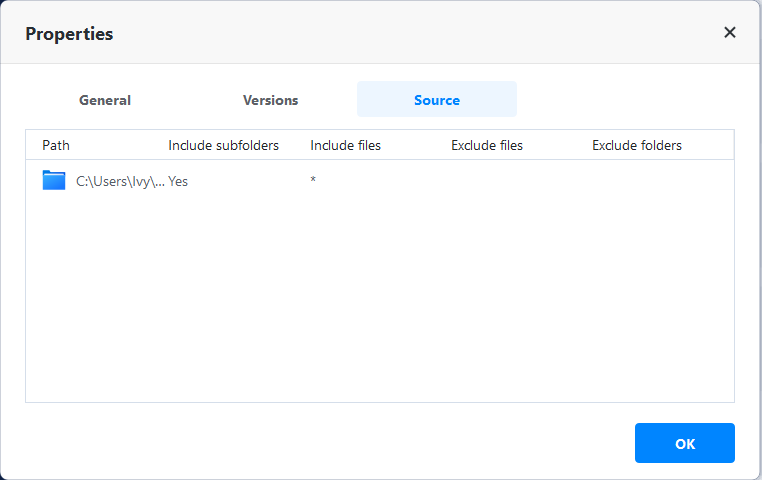Click empty space in the source list
Viewport: 762px width, 480px height.
tap(380, 300)
